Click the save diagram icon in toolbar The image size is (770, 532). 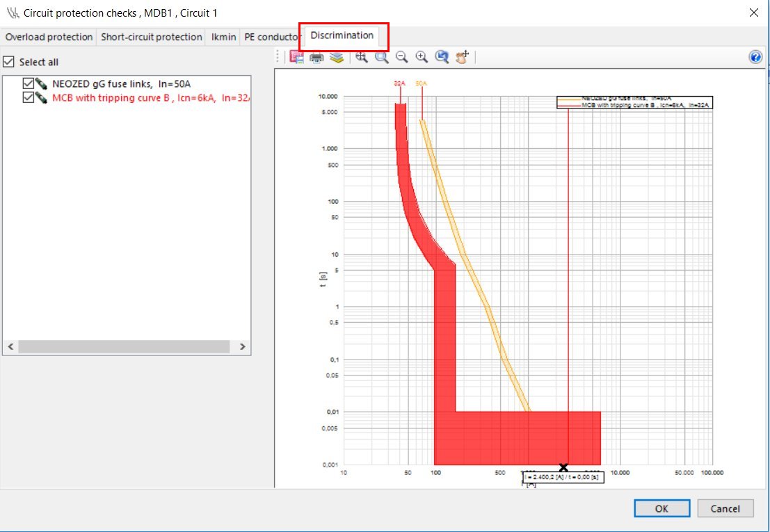296,58
